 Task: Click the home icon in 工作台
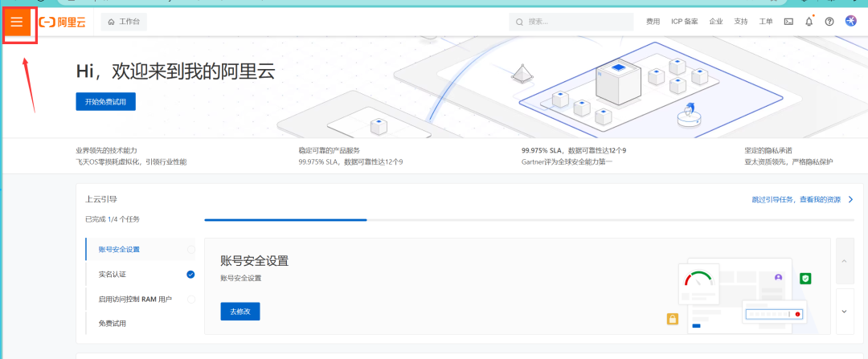tap(111, 22)
